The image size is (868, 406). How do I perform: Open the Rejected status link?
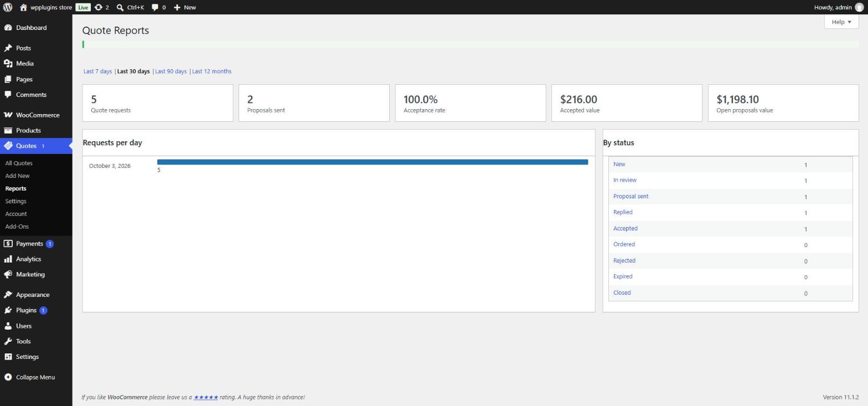click(624, 261)
